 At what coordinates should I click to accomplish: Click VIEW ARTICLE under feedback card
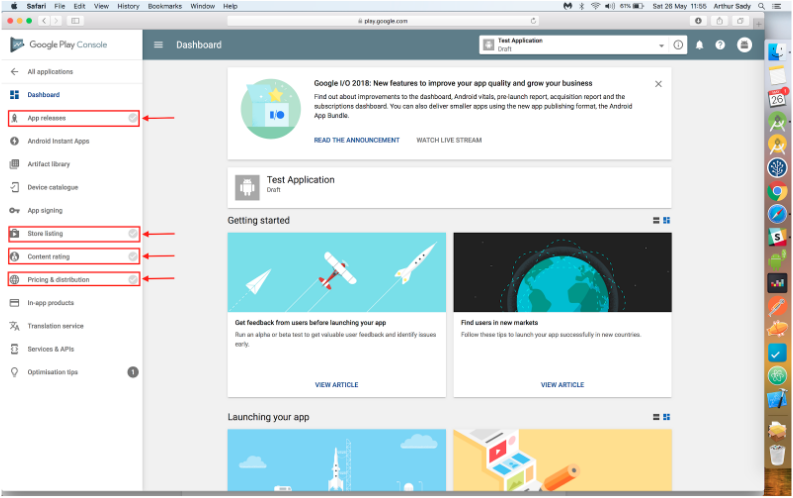tap(336, 385)
